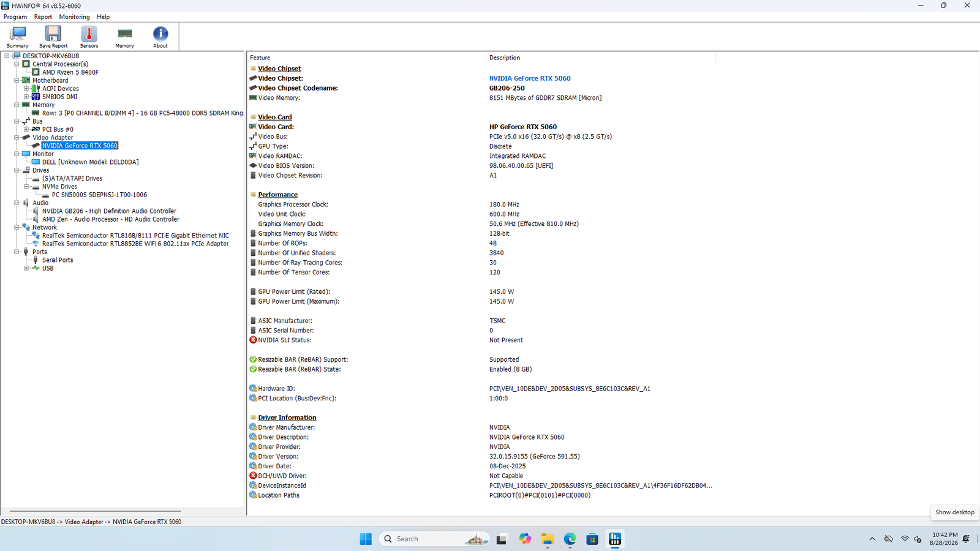
Task: Collapse the Network branch
Action: point(17,227)
